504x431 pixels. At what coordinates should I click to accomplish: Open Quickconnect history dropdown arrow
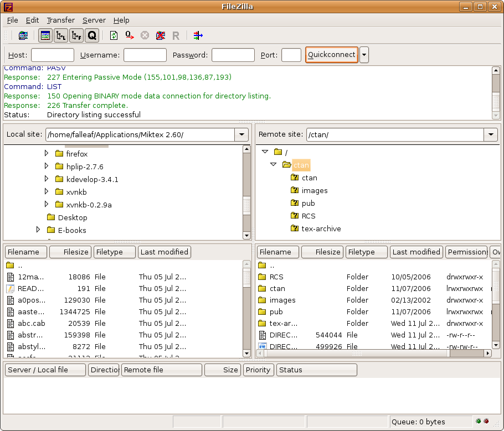[x=364, y=55]
